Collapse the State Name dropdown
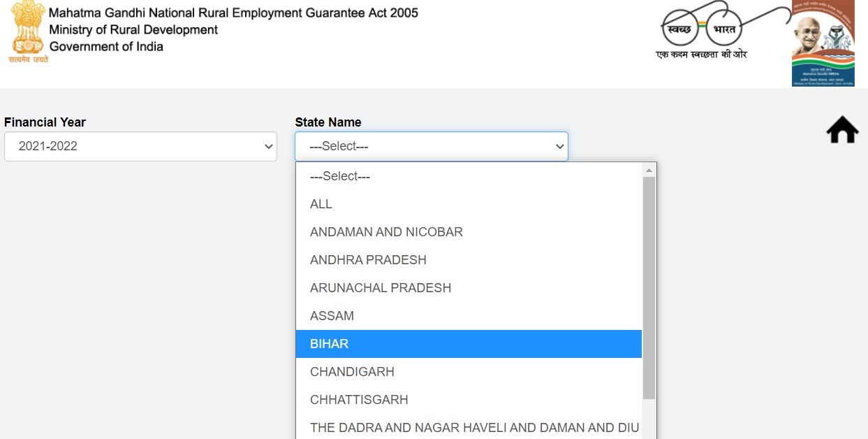This screenshot has width=868, height=439. 431,147
